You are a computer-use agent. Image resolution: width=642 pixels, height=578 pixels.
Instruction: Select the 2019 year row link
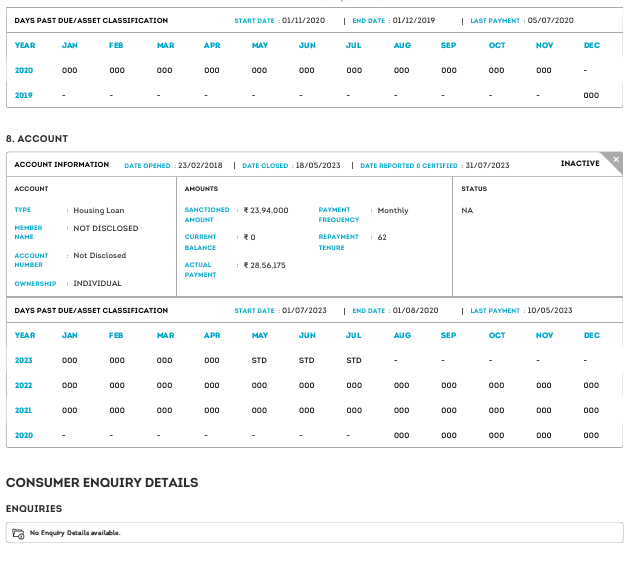(x=24, y=95)
